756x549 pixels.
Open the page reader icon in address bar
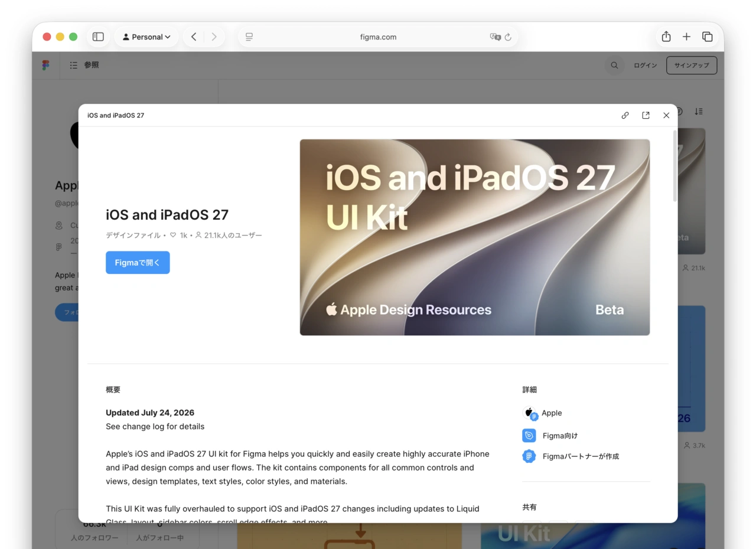(x=249, y=37)
